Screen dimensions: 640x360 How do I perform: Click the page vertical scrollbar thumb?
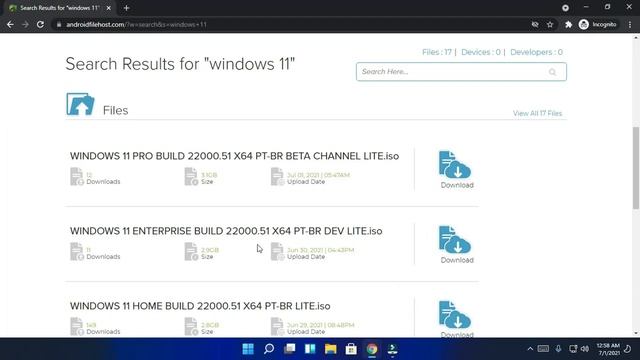coord(636,168)
